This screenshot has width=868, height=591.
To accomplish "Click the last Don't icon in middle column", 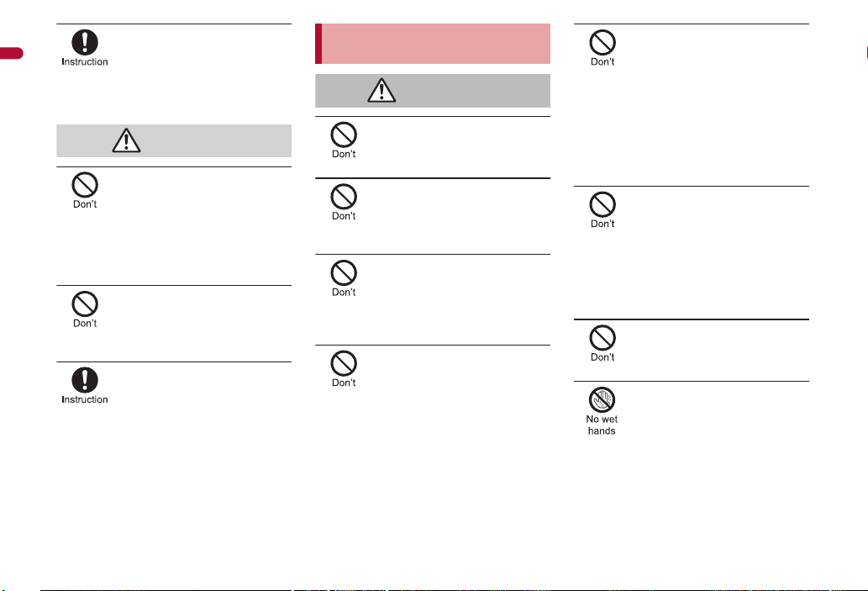I will tap(344, 363).
